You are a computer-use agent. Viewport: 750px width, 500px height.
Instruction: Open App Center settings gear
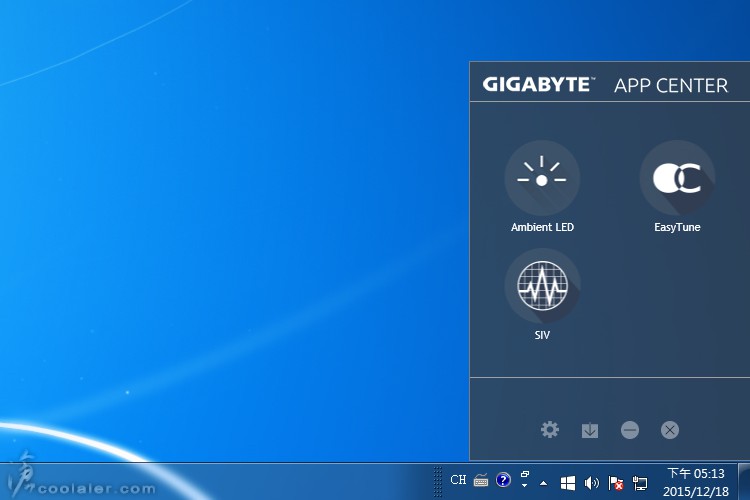pos(550,430)
